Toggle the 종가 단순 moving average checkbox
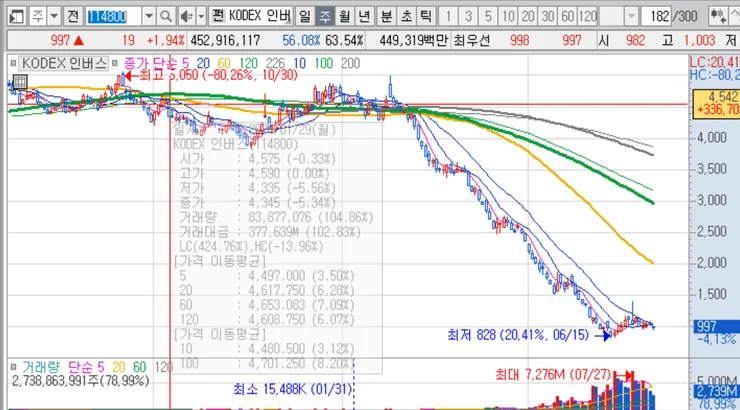Viewport: 740px width, 410px height. tap(115, 63)
